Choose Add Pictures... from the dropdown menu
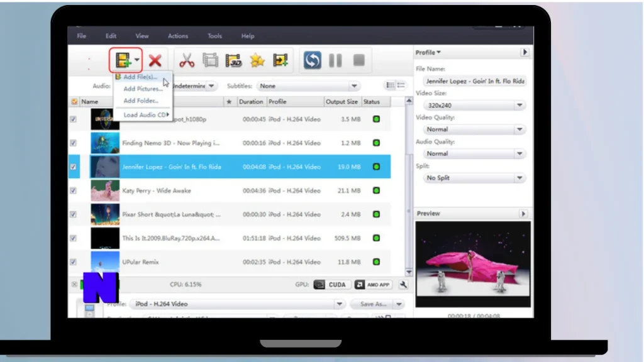Viewport: 644px width, 362px height. 143,89
